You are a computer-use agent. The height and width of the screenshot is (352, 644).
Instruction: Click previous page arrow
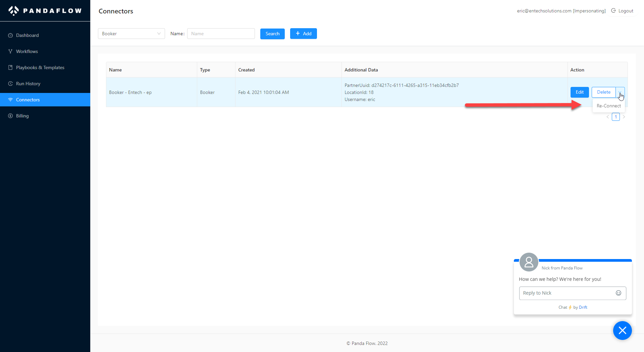[607, 117]
